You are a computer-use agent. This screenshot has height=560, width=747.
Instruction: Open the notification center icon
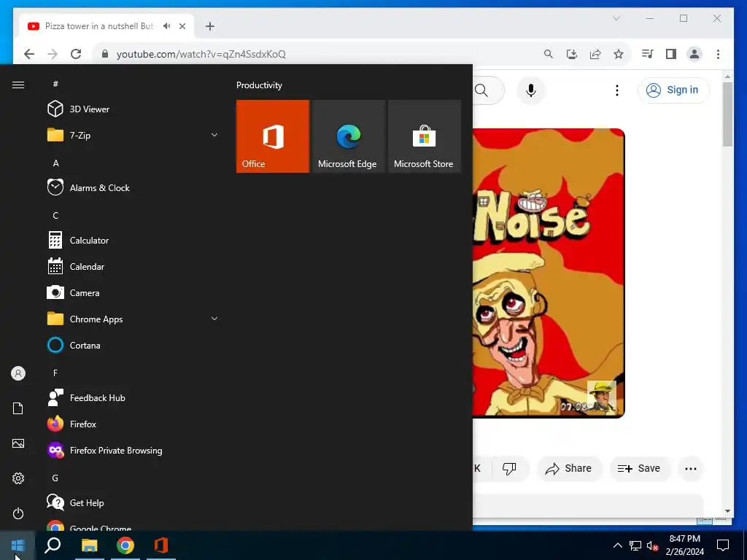tap(723, 545)
